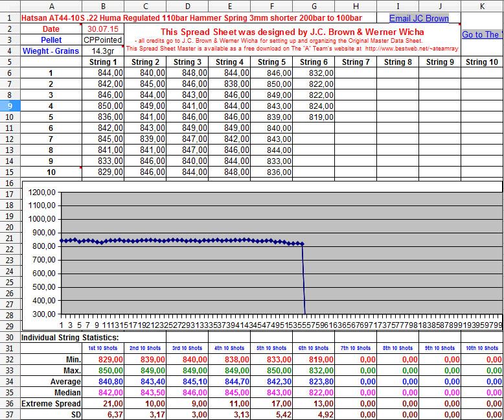
Task: Select highlighted row 9 header
Action: [x=10, y=106]
